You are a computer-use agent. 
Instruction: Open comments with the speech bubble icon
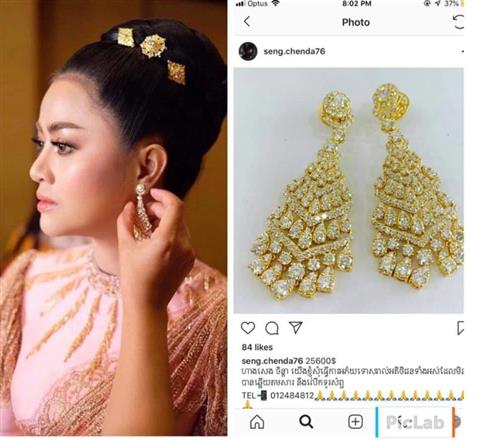[x=272, y=328]
